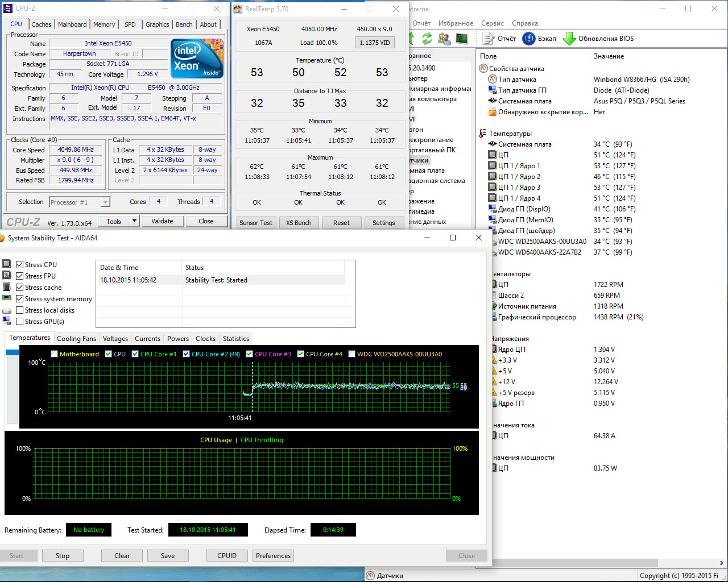Click the Preferences button
The height and width of the screenshot is (582, 728).
(273, 556)
